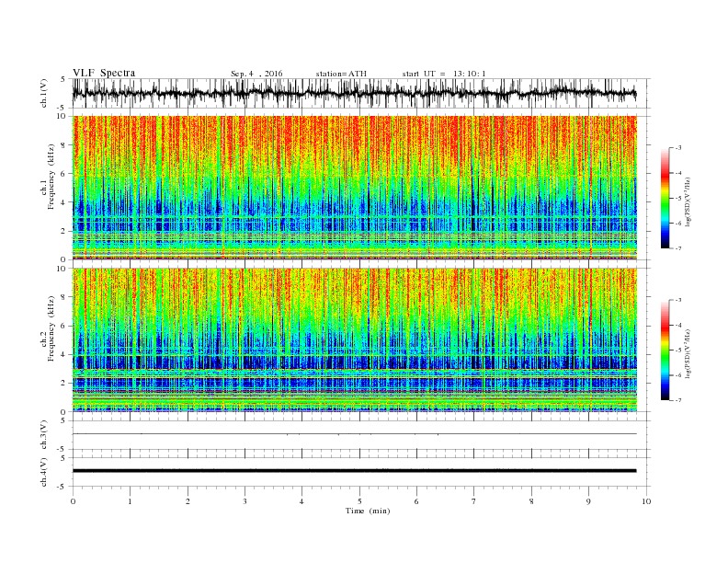The height and width of the screenshot is (563, 728).
Task: Click the time axis tick label "1"
Action: [x=130, y=501]
